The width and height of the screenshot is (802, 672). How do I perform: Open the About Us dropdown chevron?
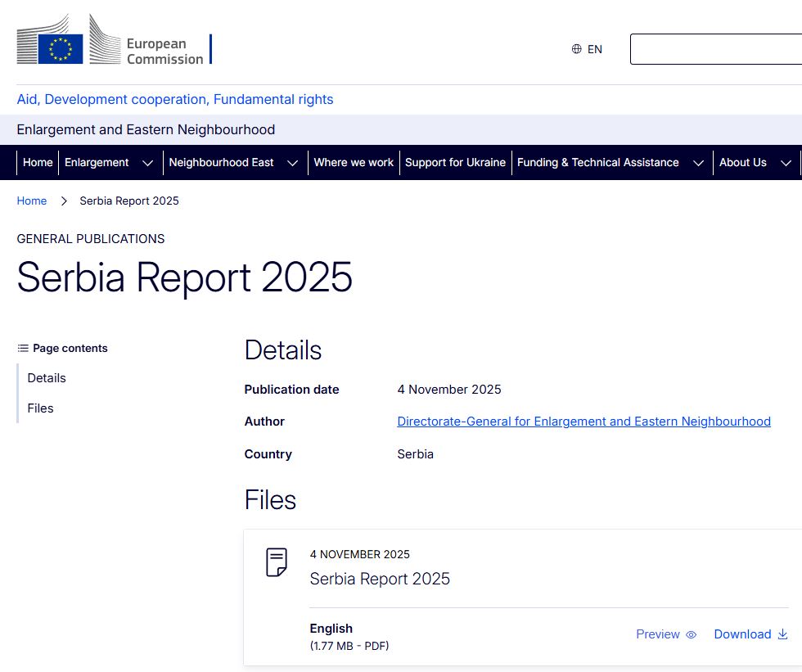click(x=785, y=162)
